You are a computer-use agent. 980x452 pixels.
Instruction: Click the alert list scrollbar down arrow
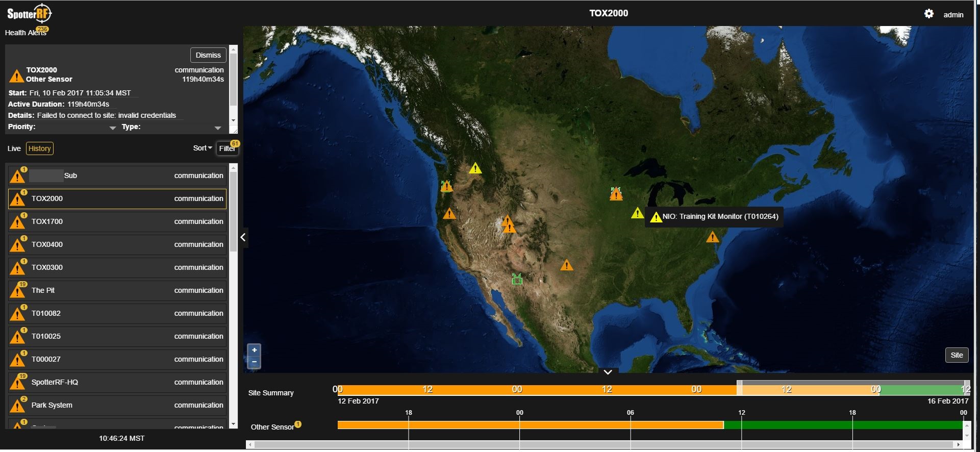(x=234, y=424)
